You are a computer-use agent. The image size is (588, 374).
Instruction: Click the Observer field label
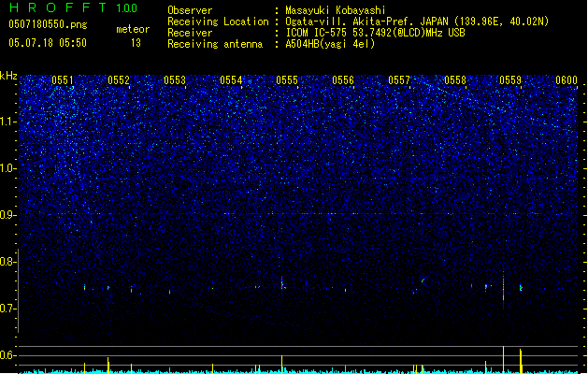190,10
